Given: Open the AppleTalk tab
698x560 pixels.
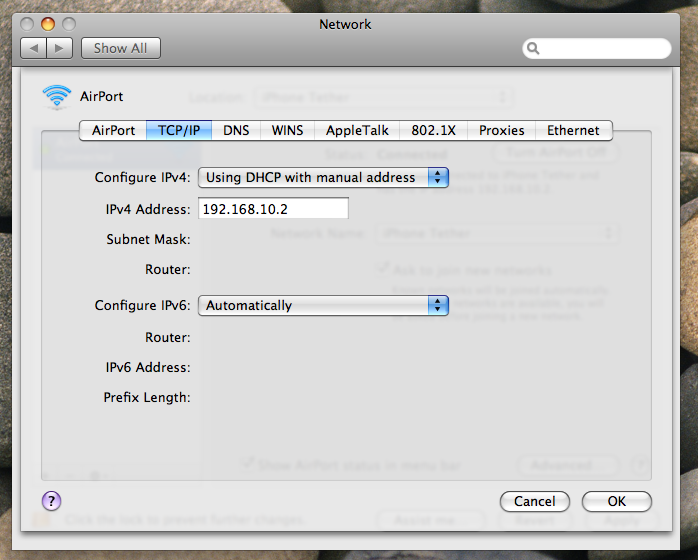Looking at the screenshot, I should (x=357, y=130).
